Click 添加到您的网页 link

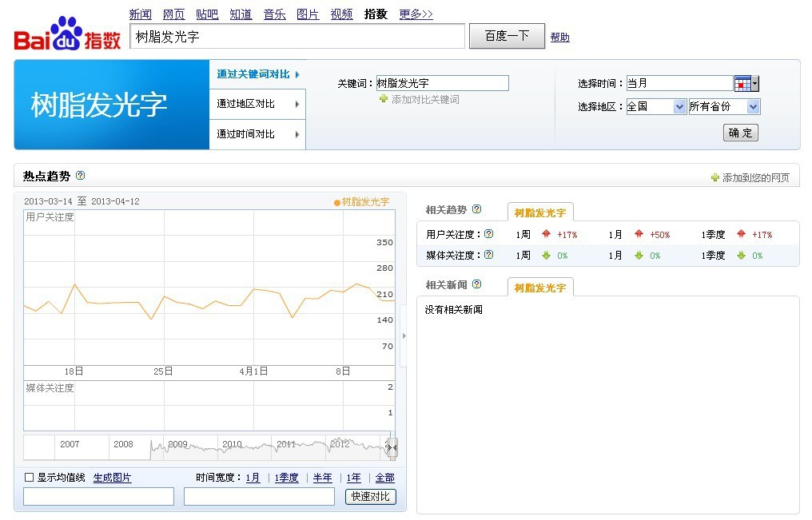tap(755, 177)
